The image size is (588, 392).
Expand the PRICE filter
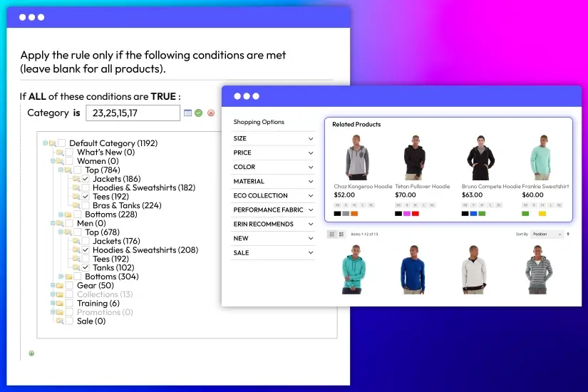click(x=273, y=153)
